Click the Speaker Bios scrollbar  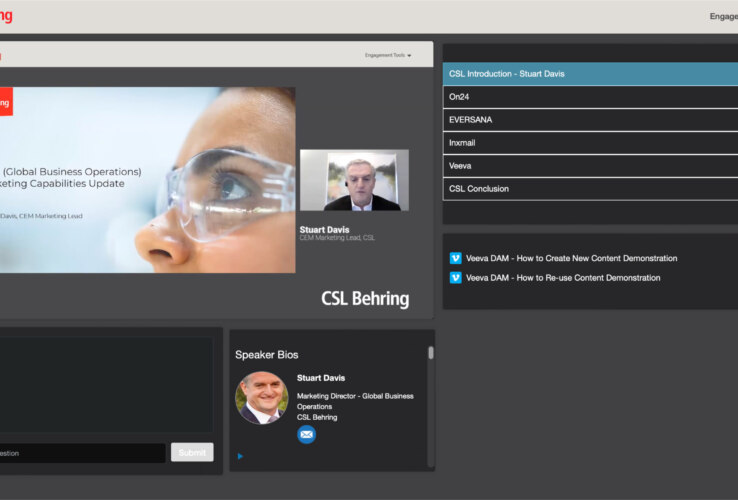pyautogui.click(x=431, y=353)
